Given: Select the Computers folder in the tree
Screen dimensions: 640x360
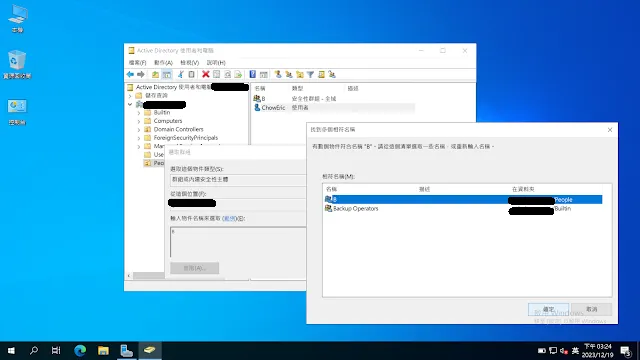Looking at the screenshot, I should (x=168, y=121).
